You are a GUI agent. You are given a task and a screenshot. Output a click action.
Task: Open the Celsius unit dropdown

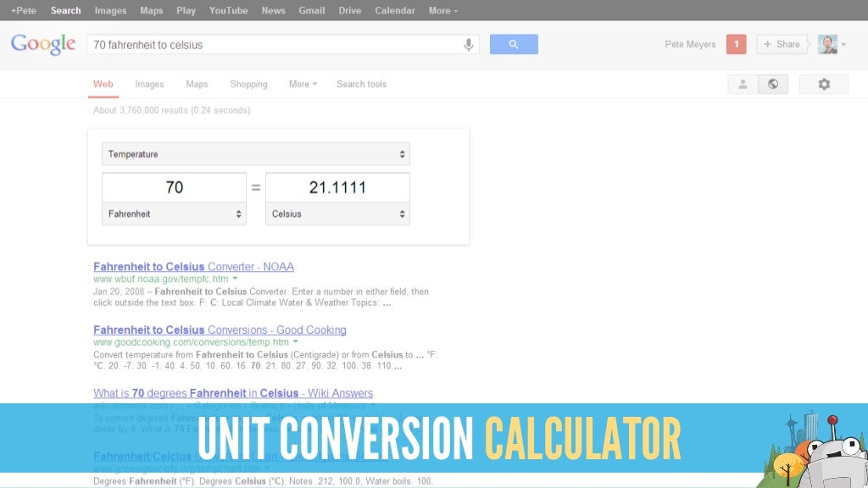337,214
